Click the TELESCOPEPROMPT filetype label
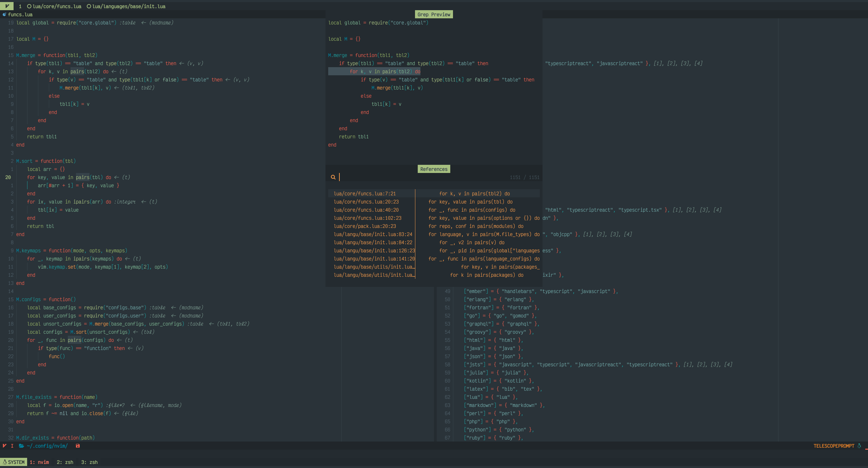The width and height of the screenshot is (868, 468). point(834,446)
